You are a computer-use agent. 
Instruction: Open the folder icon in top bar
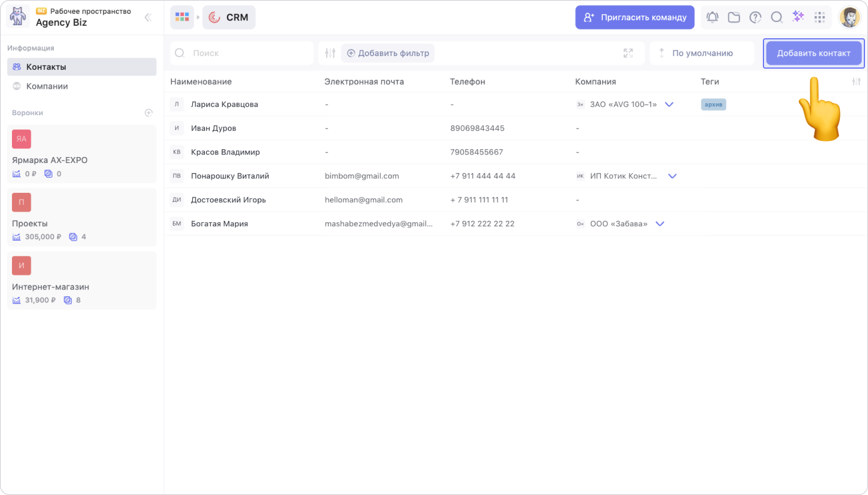coord(734,17)
